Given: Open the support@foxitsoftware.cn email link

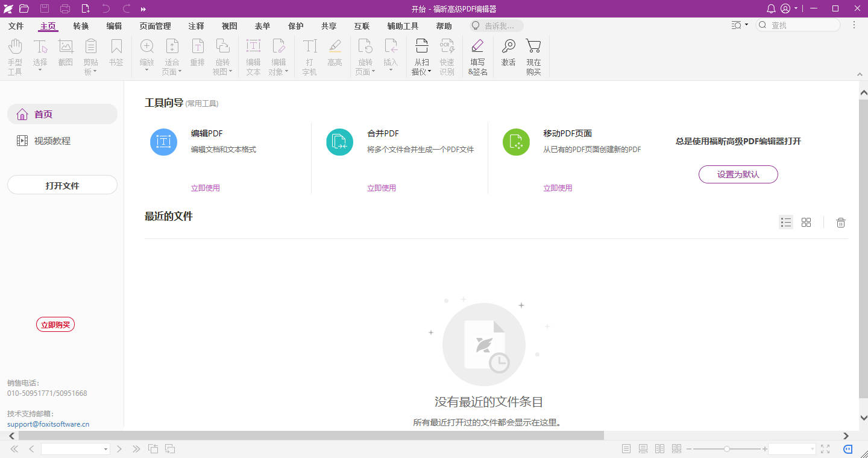Looking at the screenshot, I should point(48,424).
